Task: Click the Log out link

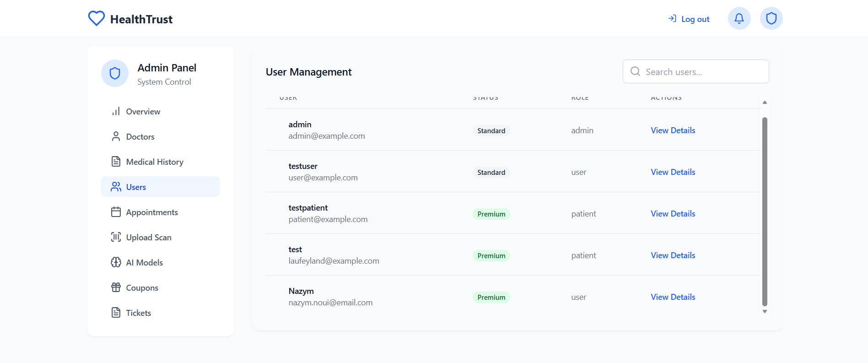Action: coord(689,19)
